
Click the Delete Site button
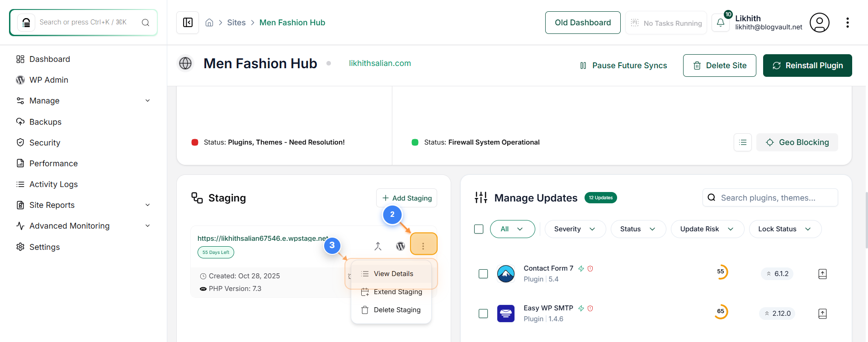[719, 66]
